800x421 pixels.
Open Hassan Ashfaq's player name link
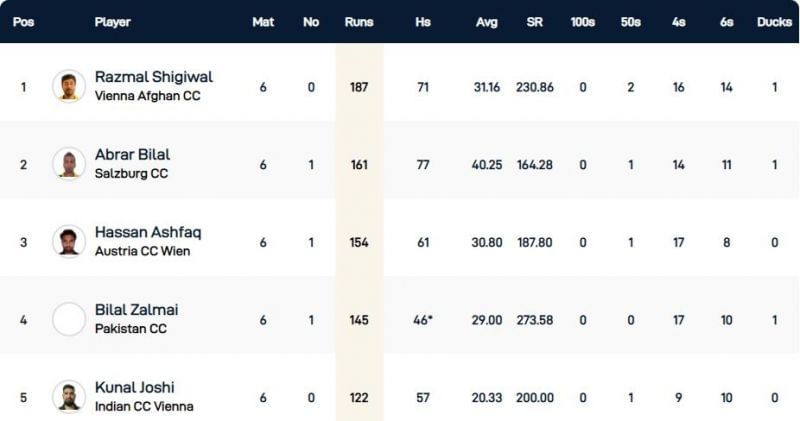[x=148, y=232]
